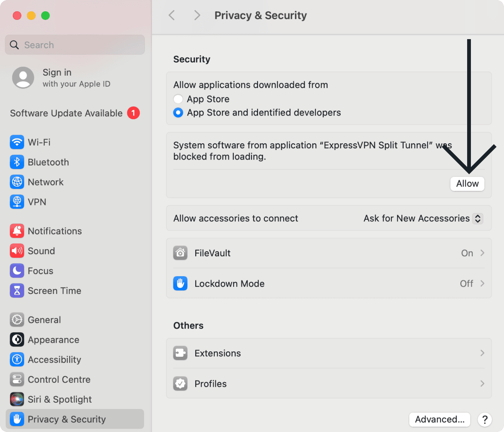Open Screen Time hourglass icon
This screenshot has width=504, height=432.
[x=17, y=291]
